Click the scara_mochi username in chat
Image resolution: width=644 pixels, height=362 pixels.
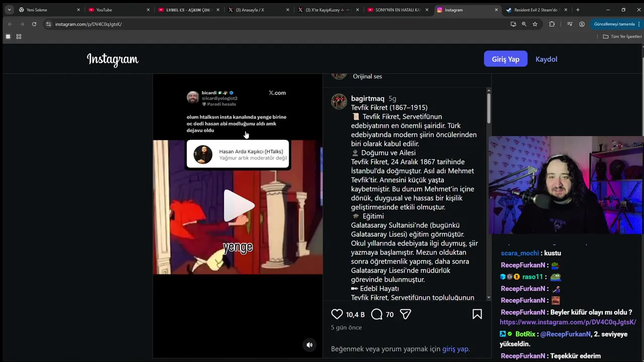520,253
